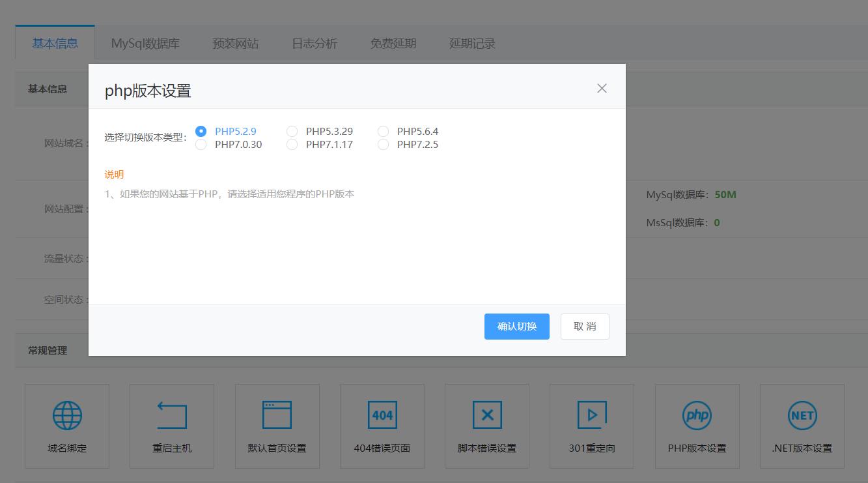Pick the PHP7.1.17 version
The height and width of the screenshot is (483, 868).
292,145
